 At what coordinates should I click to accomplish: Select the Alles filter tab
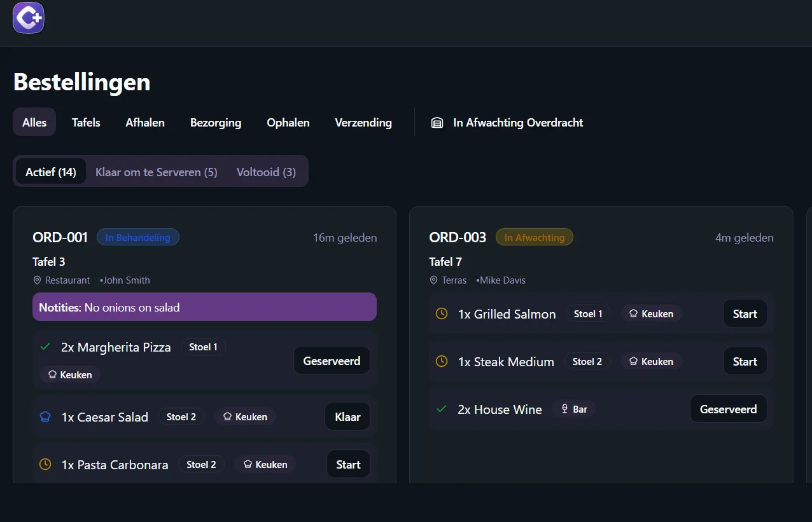point(34,122)
